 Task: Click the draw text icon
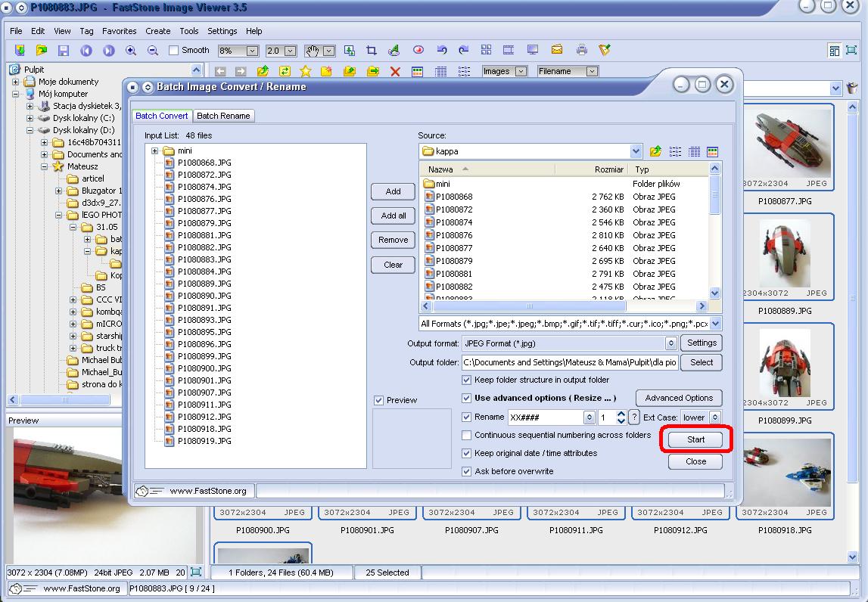pyautogui.click(x=394, y=51)
